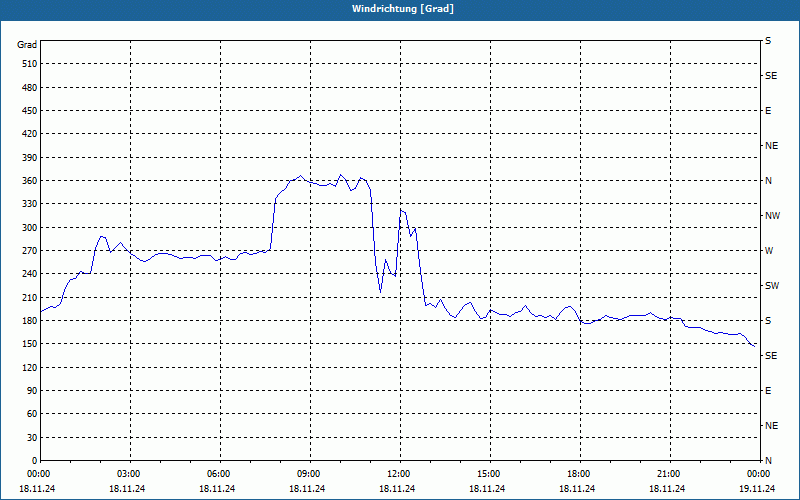This screenshot has width=800, height=500.
Task: Select the 180 y-axis value
Action: coord(30,321)
